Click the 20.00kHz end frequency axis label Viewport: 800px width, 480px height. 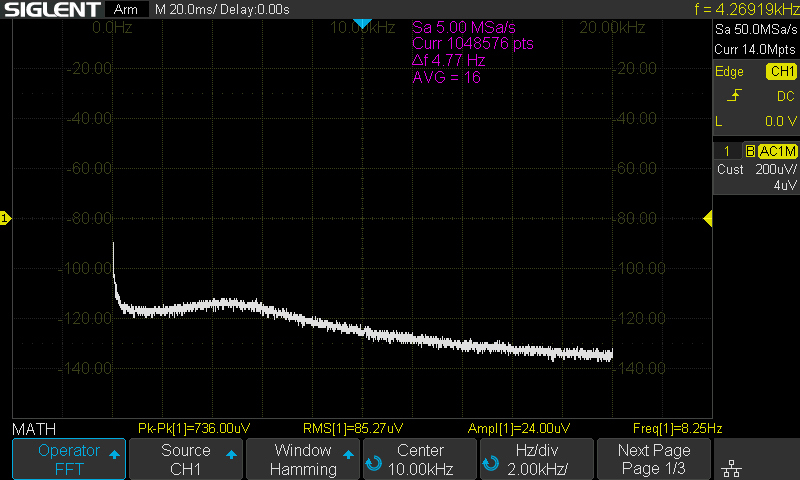pos(612,28)
